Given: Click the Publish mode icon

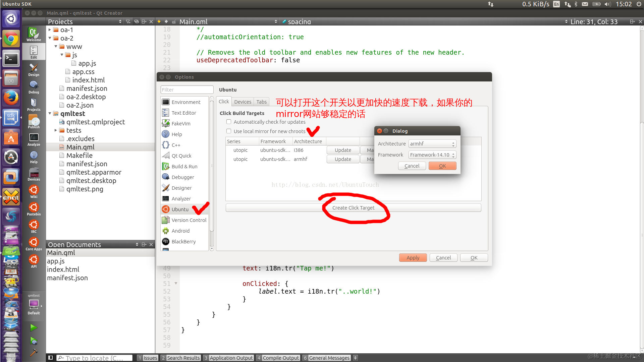Looking at the screenshot, I should [x=34, y=122].
